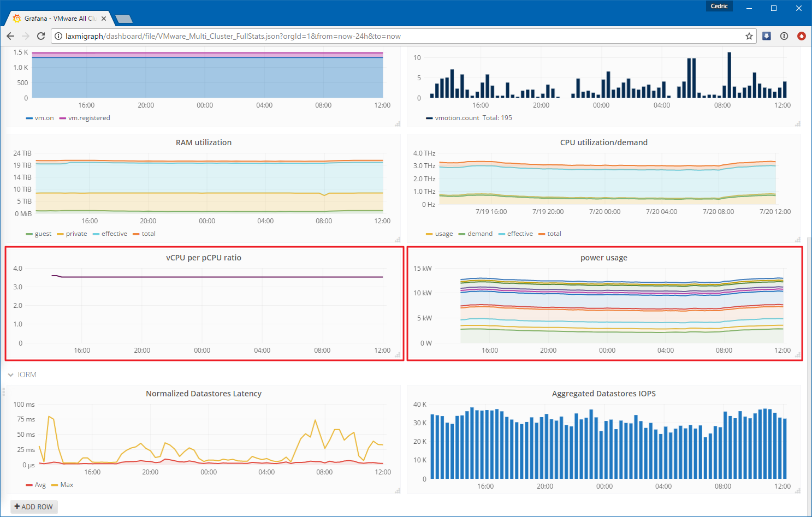Collapse the IORM row

click(22, 375)
